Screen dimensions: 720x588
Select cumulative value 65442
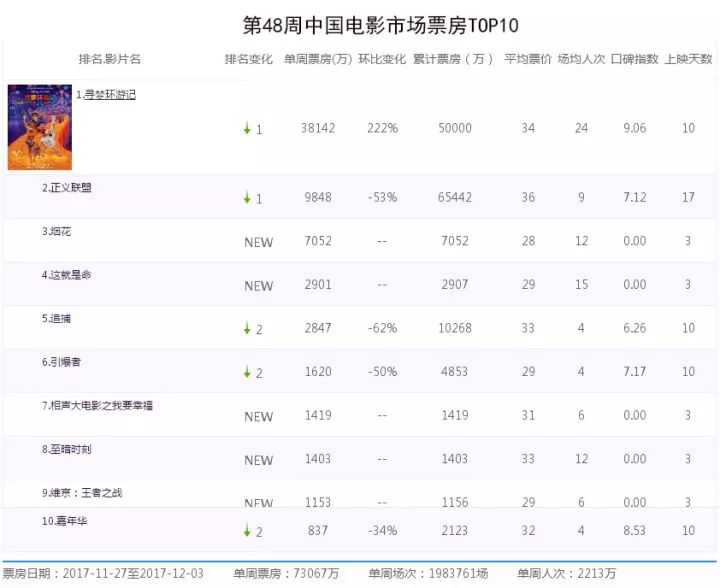455,197
